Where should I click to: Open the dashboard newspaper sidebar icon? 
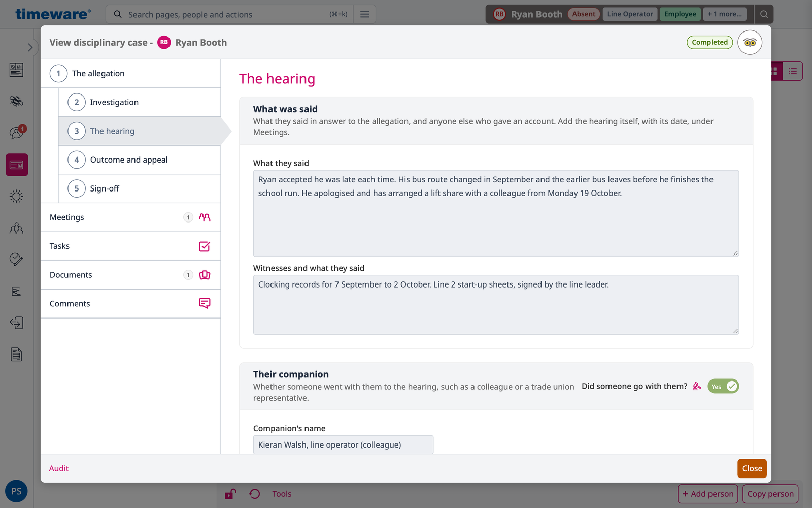tap(16, 70)
